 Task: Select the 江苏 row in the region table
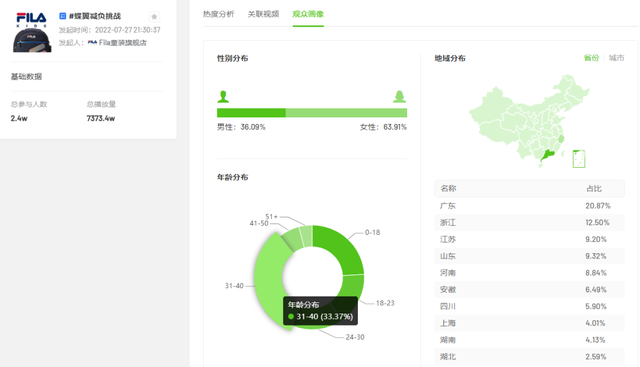529,239
